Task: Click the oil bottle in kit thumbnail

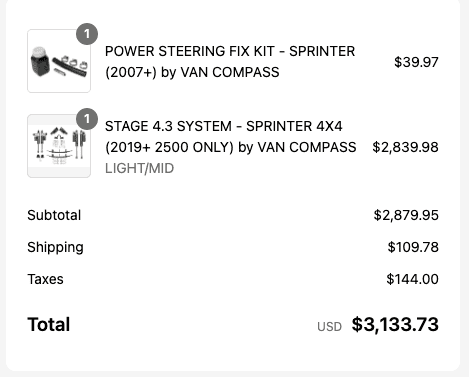Action: tap(40, 61)
